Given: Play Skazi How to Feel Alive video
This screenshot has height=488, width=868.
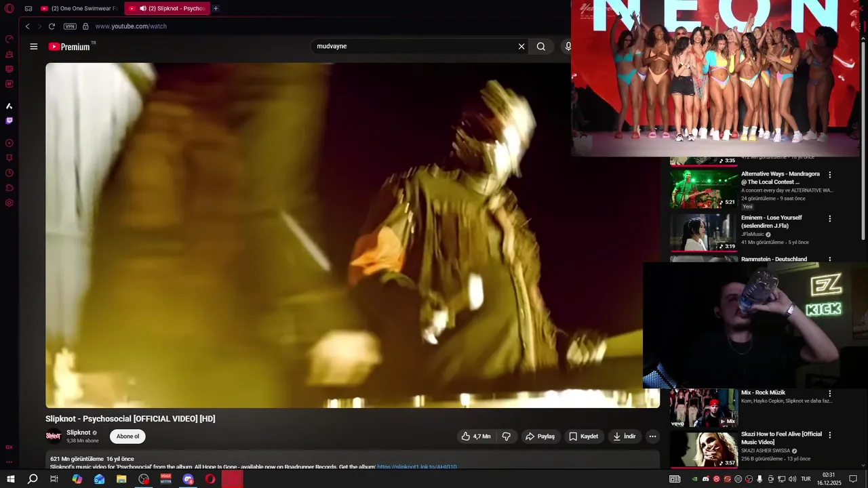Looking at the screenshot, I should point(703,449).
